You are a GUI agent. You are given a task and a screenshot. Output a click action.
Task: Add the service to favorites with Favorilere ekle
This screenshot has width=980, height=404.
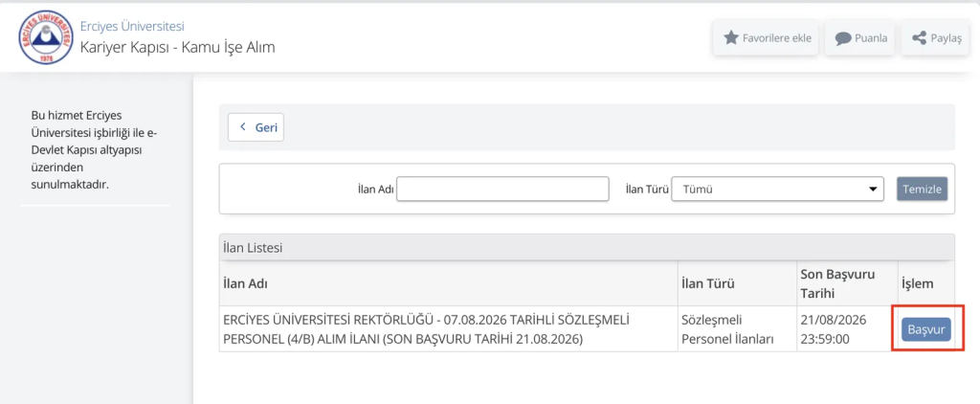pyautogui.click(x=766, y=38)
